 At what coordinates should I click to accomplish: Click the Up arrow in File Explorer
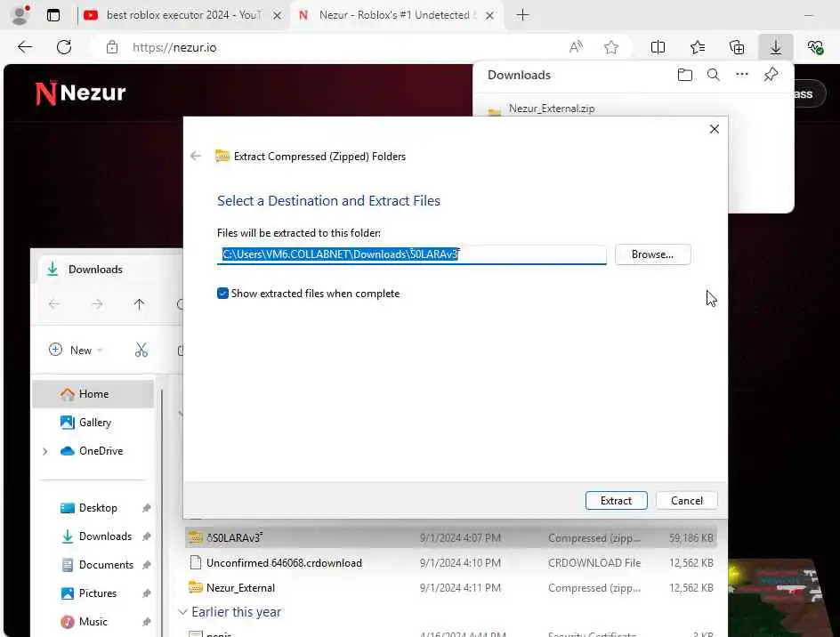click(139, 304)
